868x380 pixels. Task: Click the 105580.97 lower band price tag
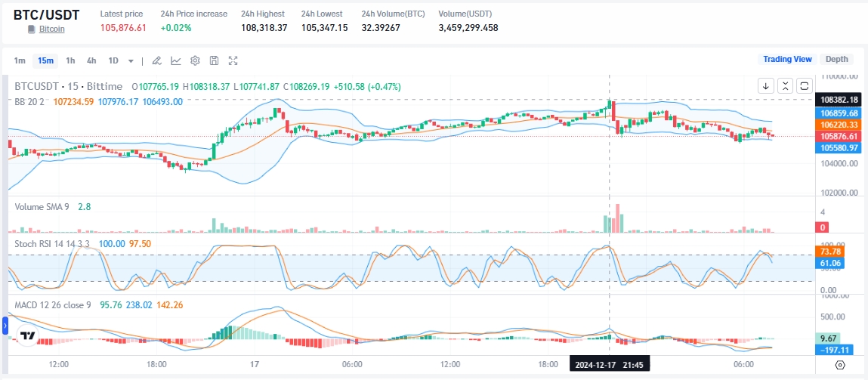click(x=838, y=147)
